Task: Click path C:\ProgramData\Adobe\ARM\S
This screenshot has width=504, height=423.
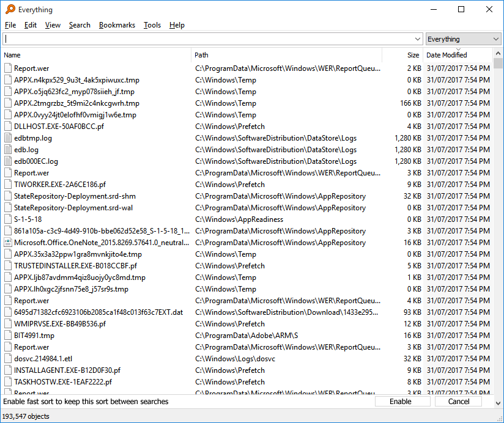Action: click(x=246, y=336)
